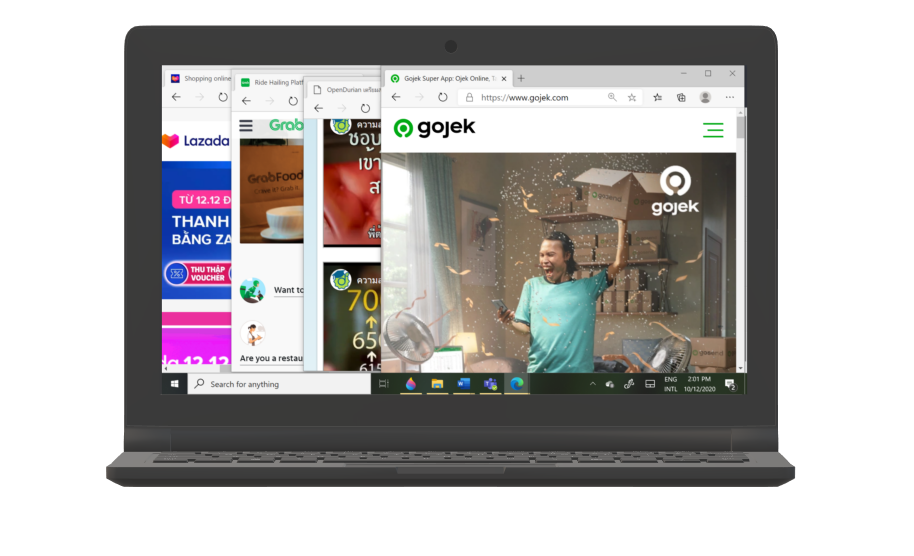This screenshot has width=914, height=556.
Task: Open the Grab site hamburger menu
Action: (x=246, y=126)
